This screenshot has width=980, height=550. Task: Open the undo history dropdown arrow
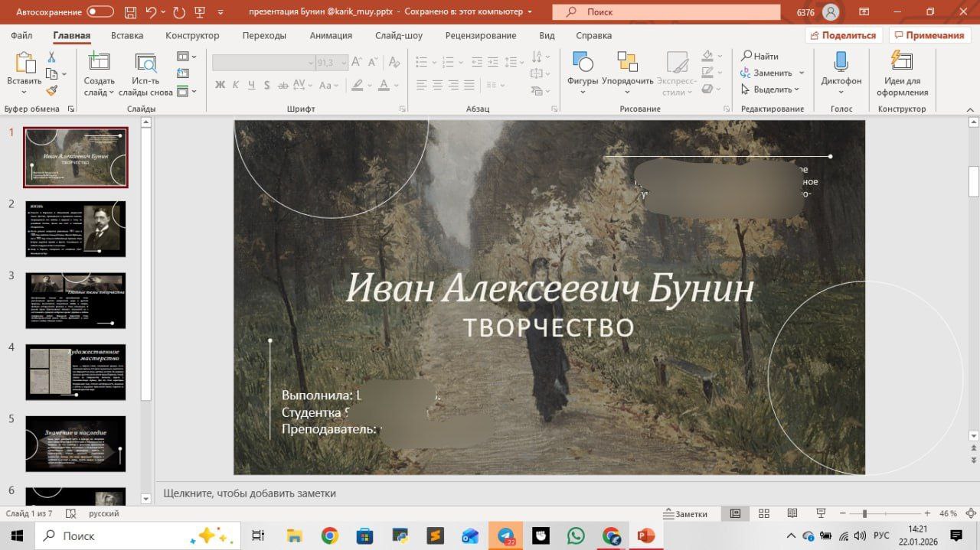tap(163, 12)
